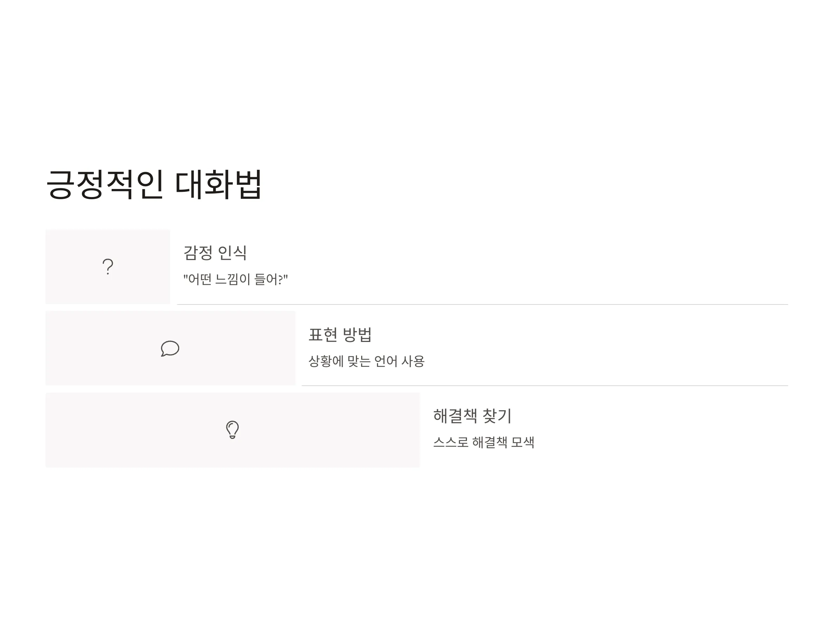Click the word 대화법 in the title
840x630 pixels.
[218, 184]
